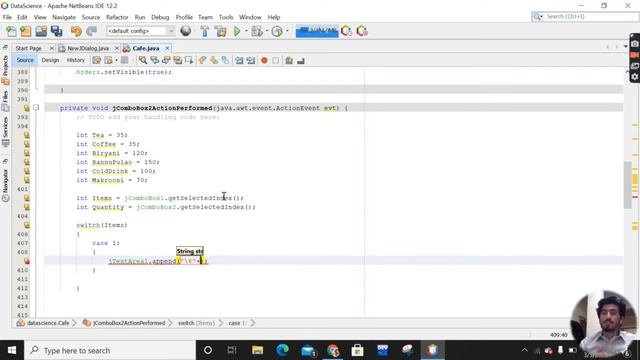The image size is (640, 360).
Task: Click the last toolbar icon beside memory bar
Action: tap(362, 31)
